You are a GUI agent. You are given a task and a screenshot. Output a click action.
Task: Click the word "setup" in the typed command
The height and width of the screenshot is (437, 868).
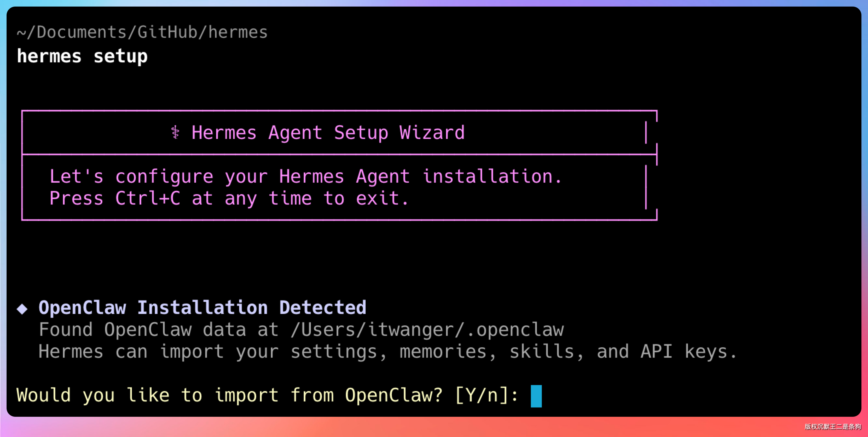tap(120, 56)
